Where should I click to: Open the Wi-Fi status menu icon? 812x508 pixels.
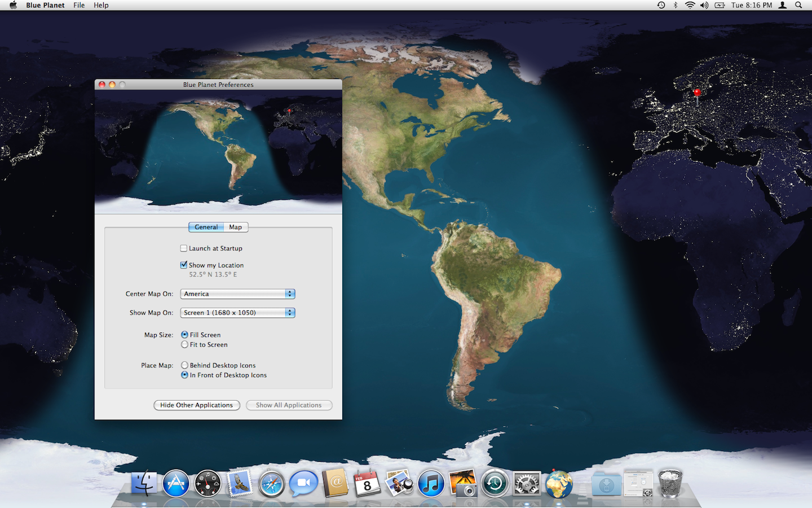click(690, 5)
